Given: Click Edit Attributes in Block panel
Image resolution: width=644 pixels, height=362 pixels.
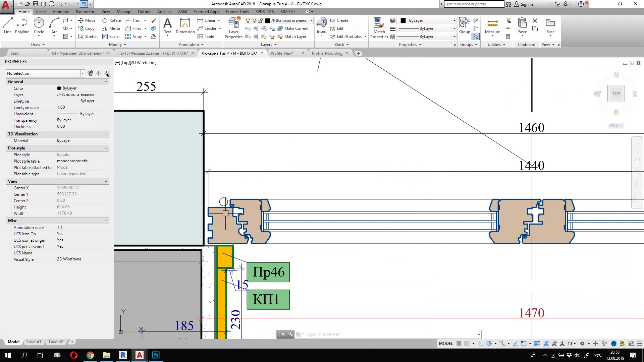Looking at the screenshot, I should click(349, 37).
